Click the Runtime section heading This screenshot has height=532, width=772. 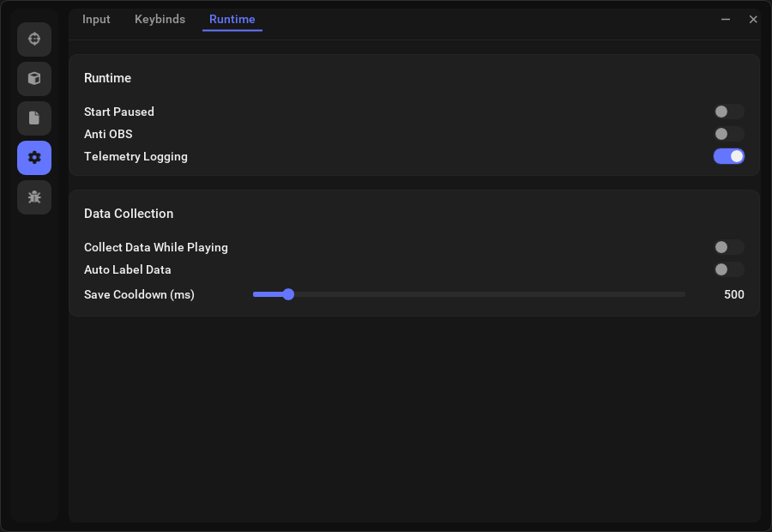pos(107,78)
